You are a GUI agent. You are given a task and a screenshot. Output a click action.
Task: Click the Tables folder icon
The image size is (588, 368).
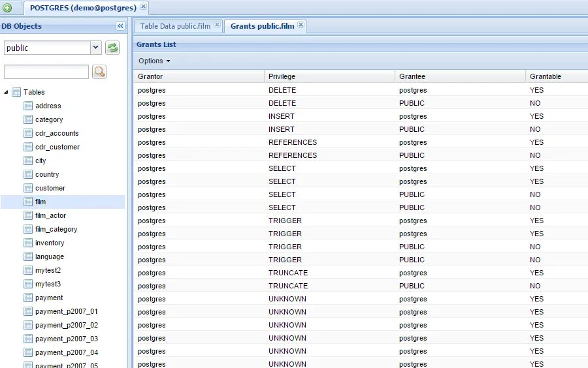coord(16,92)
